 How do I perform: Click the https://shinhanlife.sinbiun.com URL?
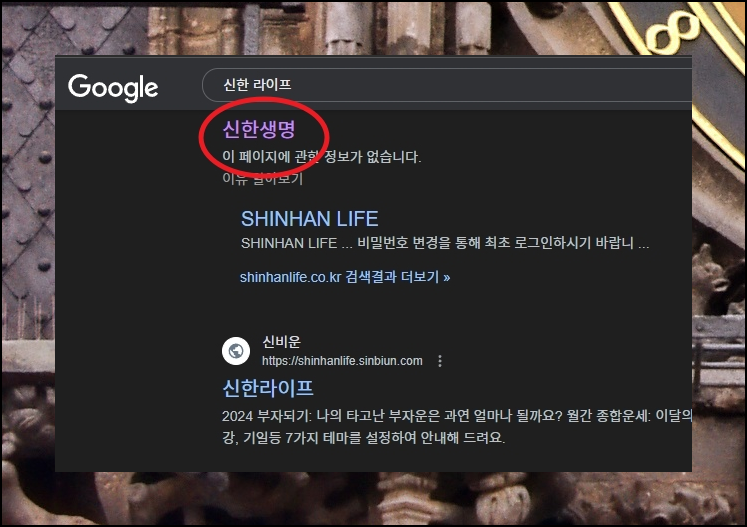tap(342, 361)
